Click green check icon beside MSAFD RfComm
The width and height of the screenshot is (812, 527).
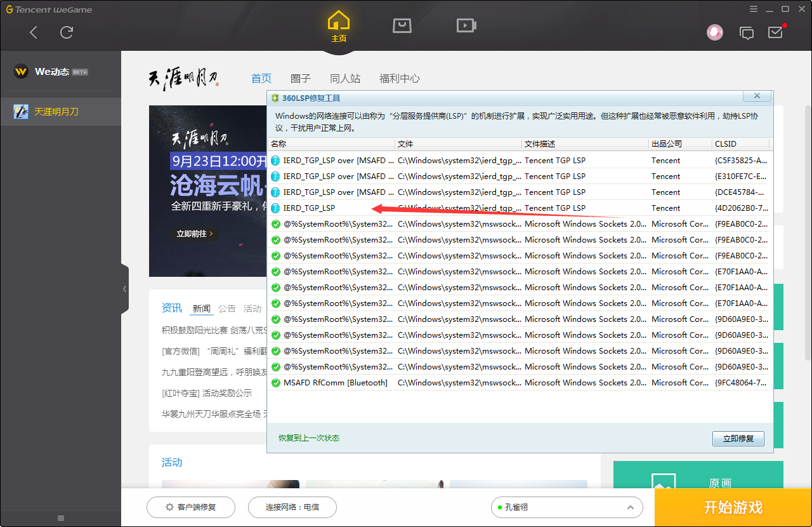click(x=275, y=383)
